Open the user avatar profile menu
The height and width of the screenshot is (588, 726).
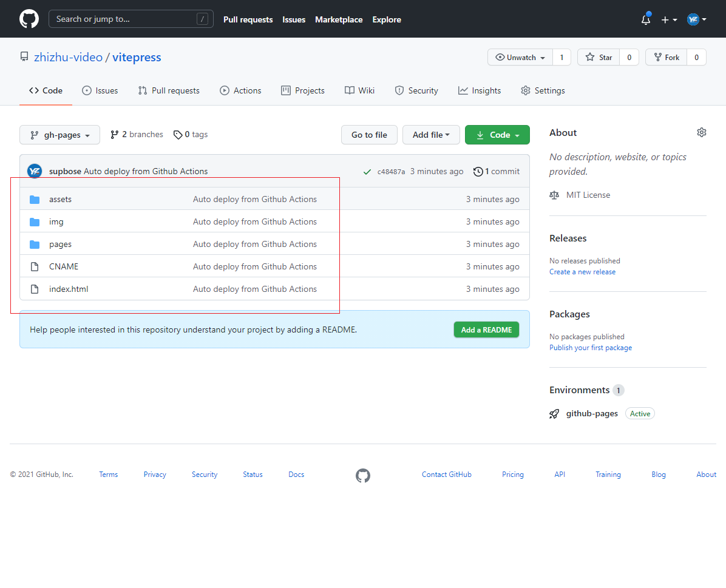click(x=697, y=19)
